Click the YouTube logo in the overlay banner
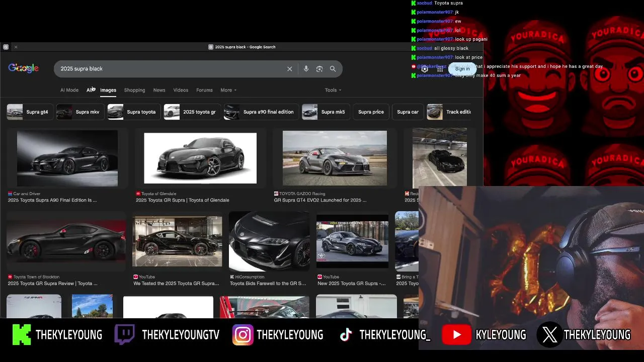Image resolution: width=644 pixels, height=362 pixels. [x=456, y=335]
